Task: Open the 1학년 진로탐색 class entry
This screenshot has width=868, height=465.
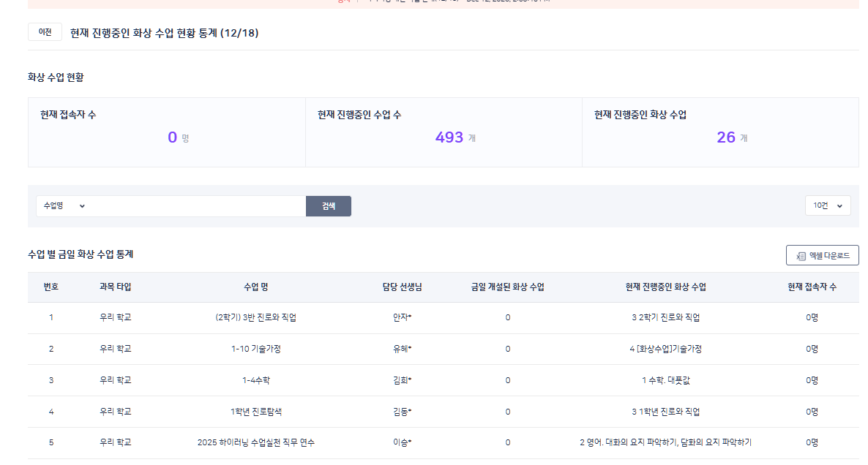Action: click(255, 412)
